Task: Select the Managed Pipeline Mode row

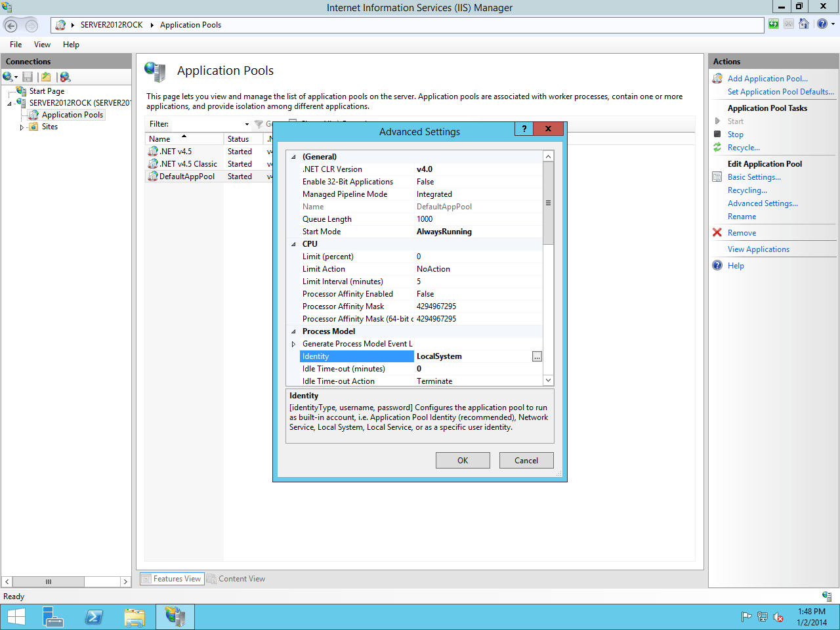Action: (420, 194)
